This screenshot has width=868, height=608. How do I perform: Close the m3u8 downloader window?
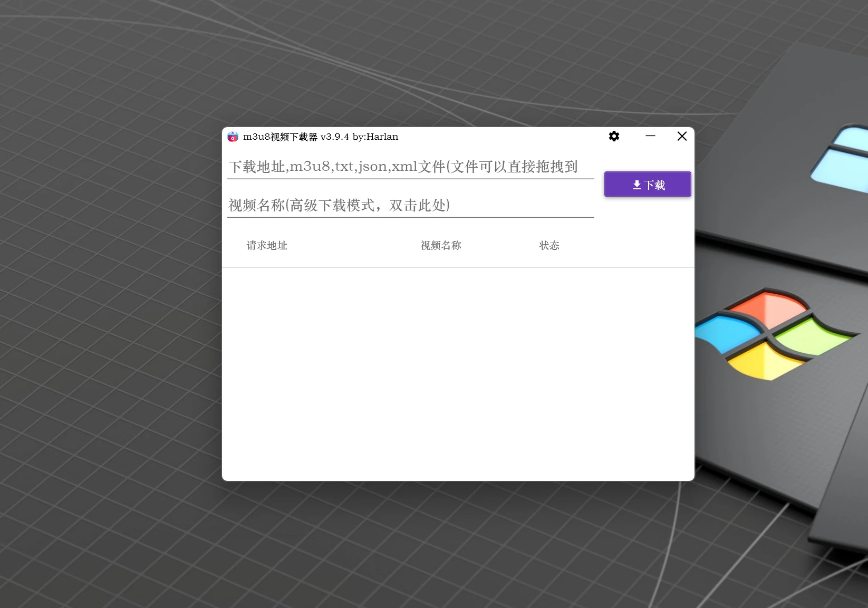tap(682, 136)
